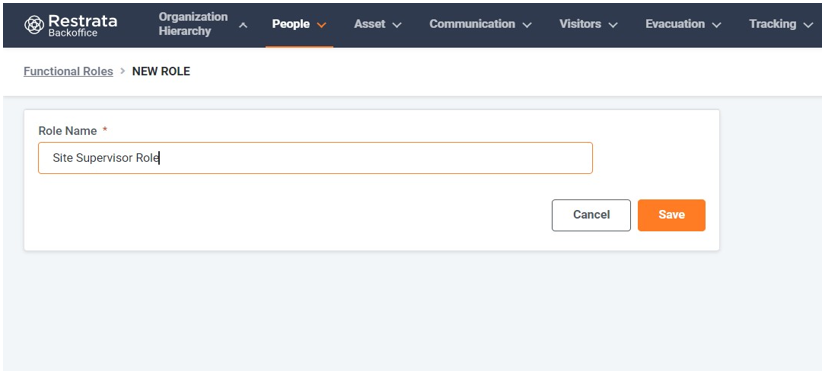This screenshot has height=375, width=827.
Task: Expand the Asset dropdown chevron
Action: [397, 25]
